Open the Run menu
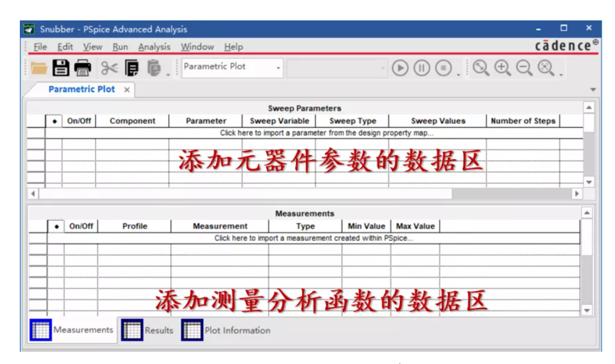The width and height of the screenshot is (615, 364). click(x=120, y=47)
